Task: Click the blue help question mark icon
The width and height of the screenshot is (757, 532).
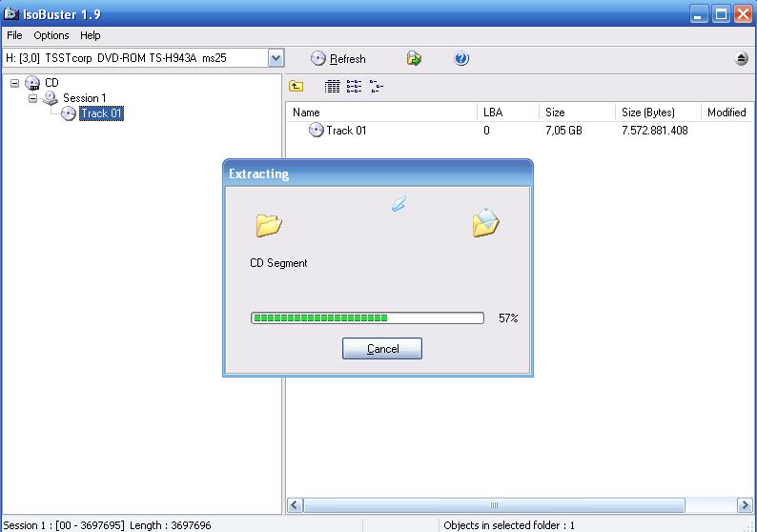Action: [461, 59]
